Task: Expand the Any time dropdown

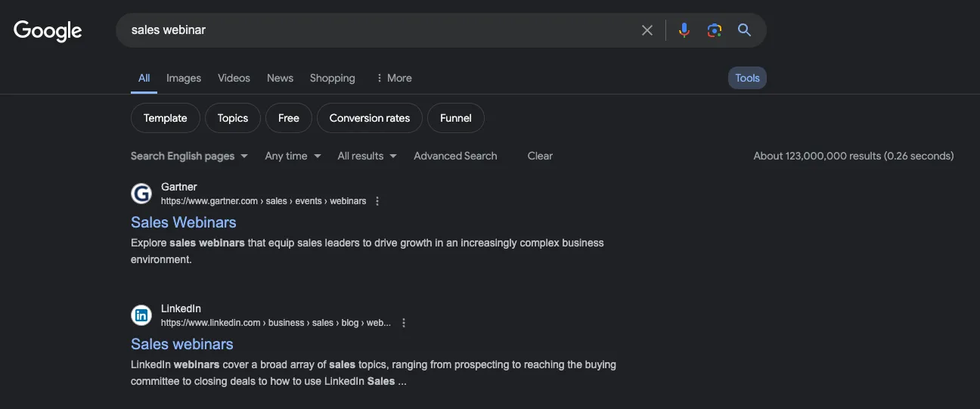Action: [x=293, y=156]
